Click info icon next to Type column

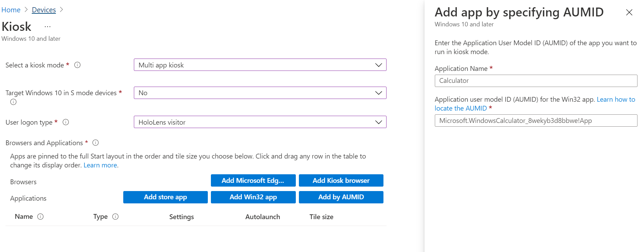115,217
